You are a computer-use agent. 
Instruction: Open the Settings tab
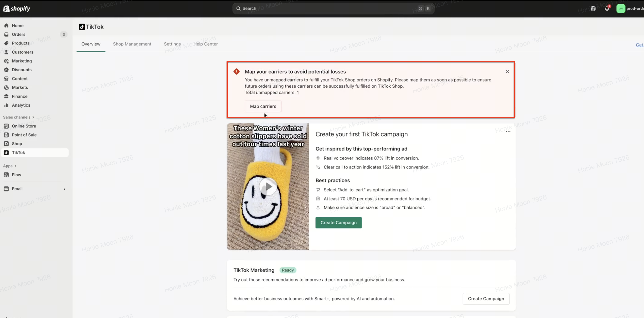[x=172, y=44]
